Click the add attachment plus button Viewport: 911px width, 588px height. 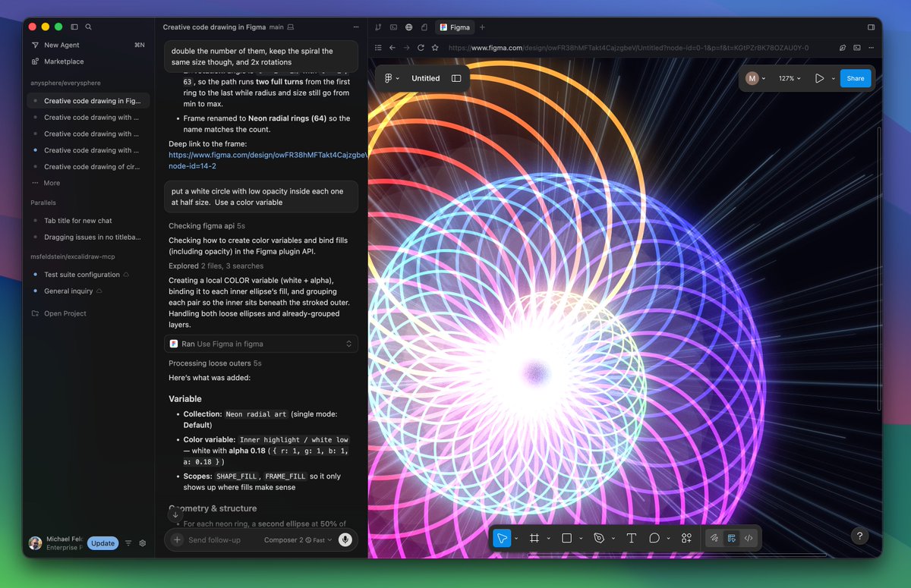pos(177,540)
